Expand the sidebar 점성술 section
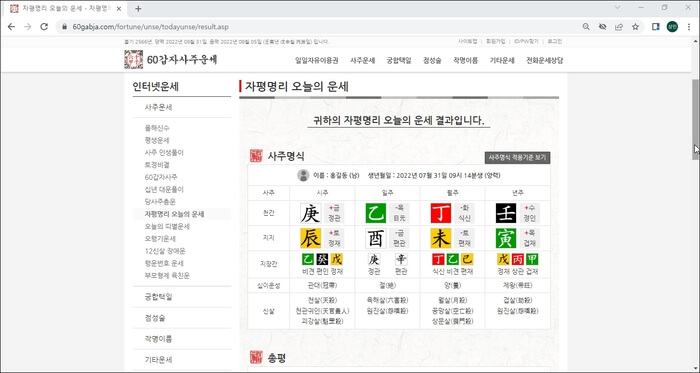Viewport: 700px width, 373px height. [x=155, y=318]
